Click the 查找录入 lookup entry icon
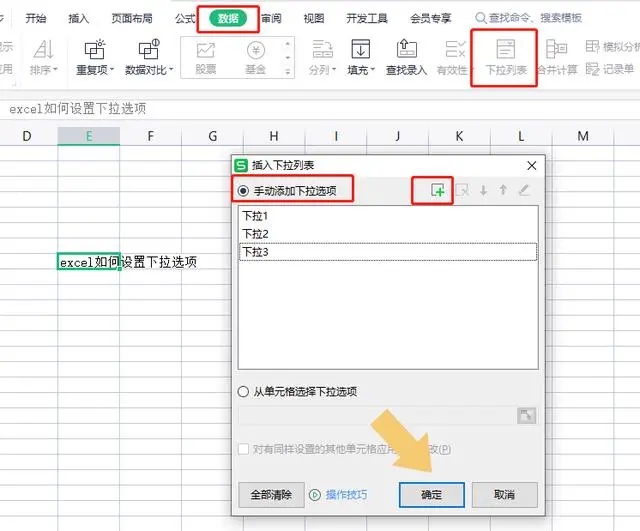This screenshot has height=531, width=640. pyautogui.click(x=407, y=57)
